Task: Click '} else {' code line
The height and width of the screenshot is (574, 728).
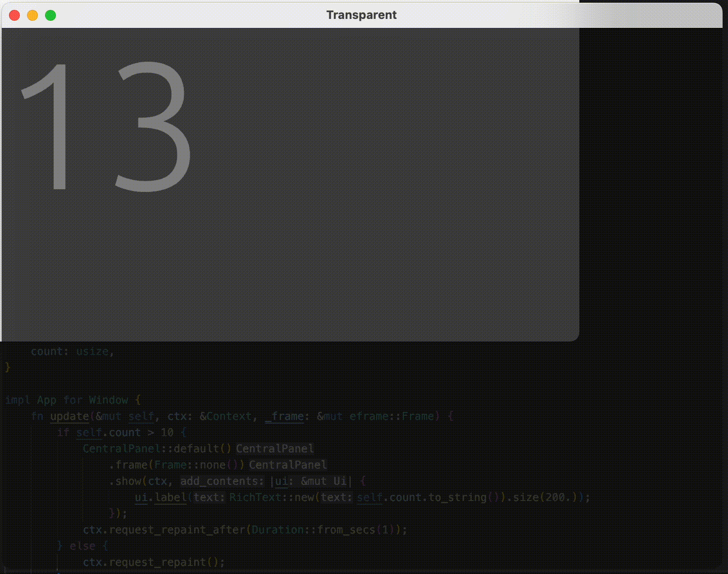Action: tap(82, 546)
